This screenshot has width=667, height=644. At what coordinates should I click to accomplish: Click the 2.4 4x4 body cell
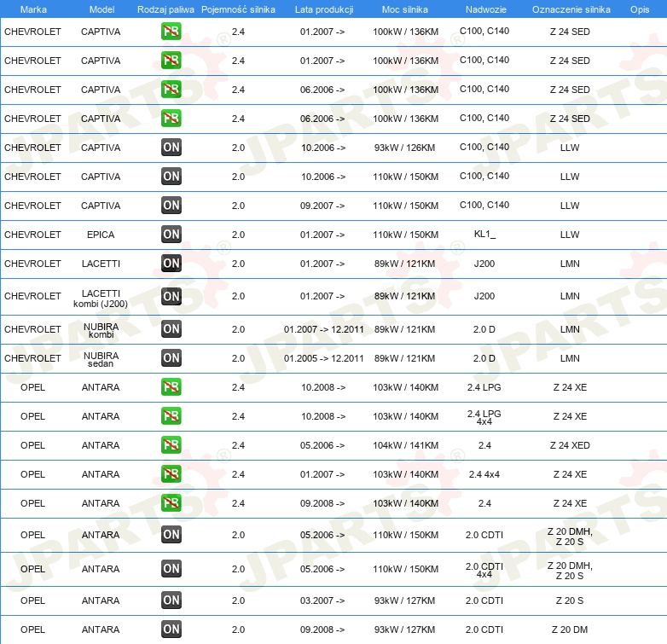point(484,474)
